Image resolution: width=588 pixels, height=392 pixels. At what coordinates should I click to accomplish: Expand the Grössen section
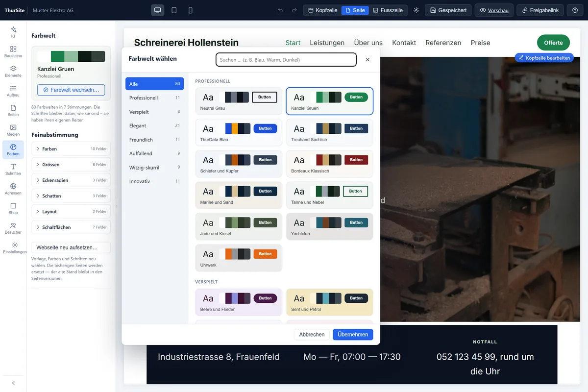click(71, 165)
